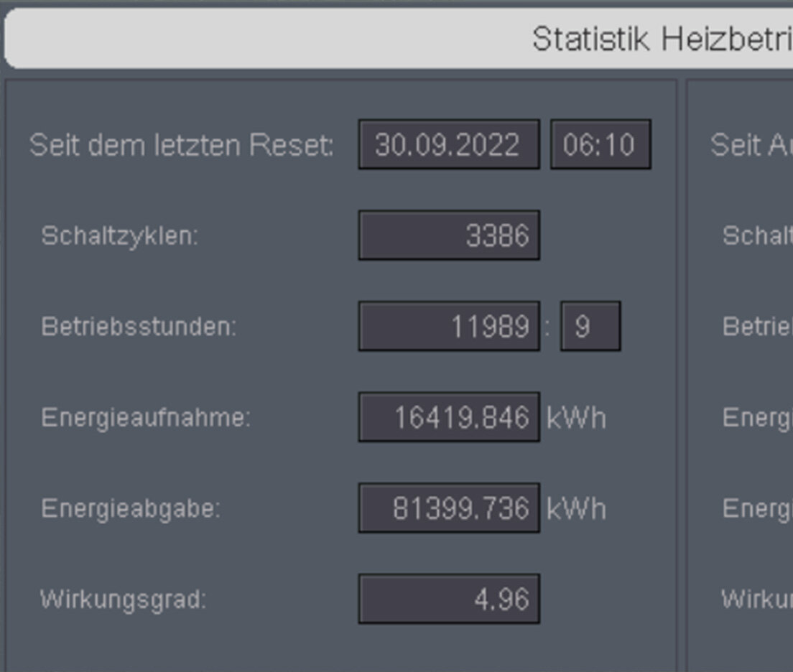This screenshot has height=672, width=793.
Task: Click the kWh unit beside Energieabgabe
Action: pyautogui.click(x=576, y=509)
